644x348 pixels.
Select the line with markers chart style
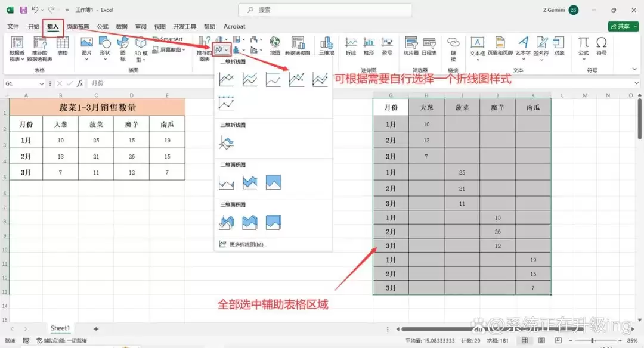point(296,79)
